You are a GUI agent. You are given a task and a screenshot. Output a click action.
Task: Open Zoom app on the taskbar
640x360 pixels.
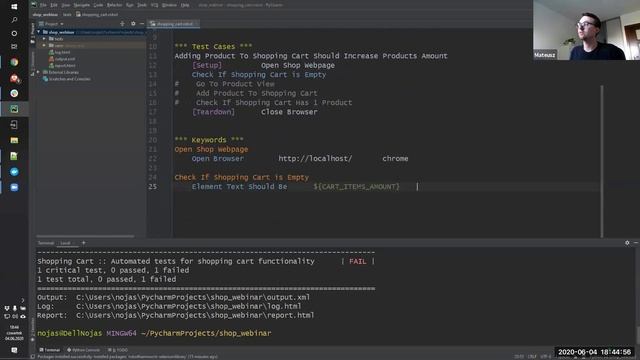point(14,187)
